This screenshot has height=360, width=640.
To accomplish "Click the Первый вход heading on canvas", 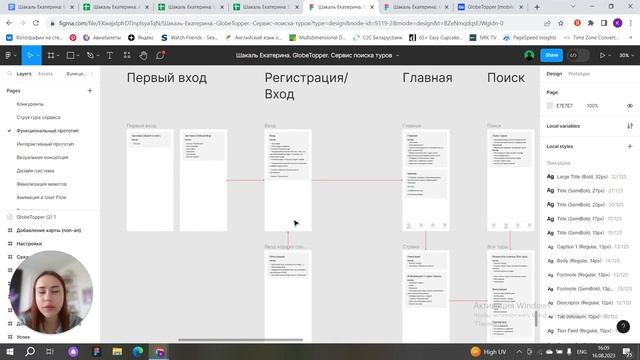I will coord(167,78).
